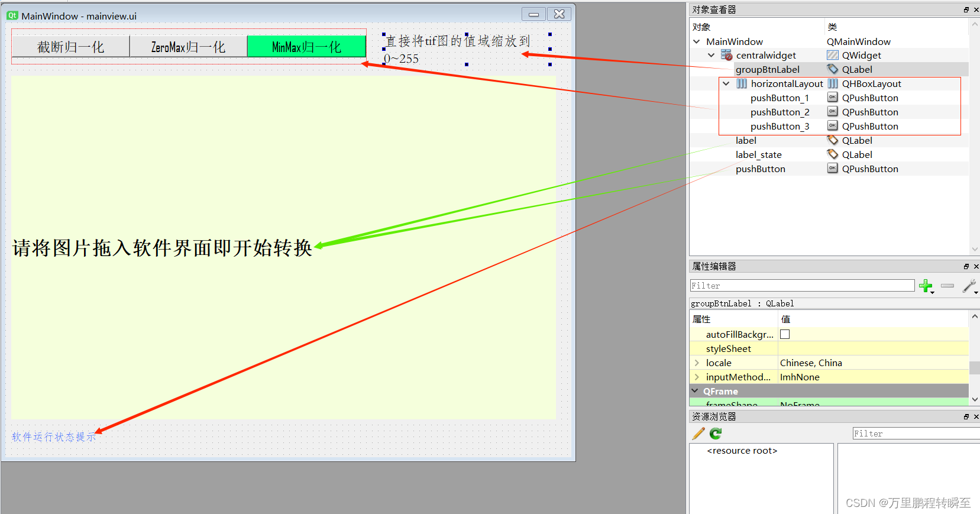Click the pushButton_3 QPushButton icon
This screenshot has height=514, width=980.
tap(833, 125)
